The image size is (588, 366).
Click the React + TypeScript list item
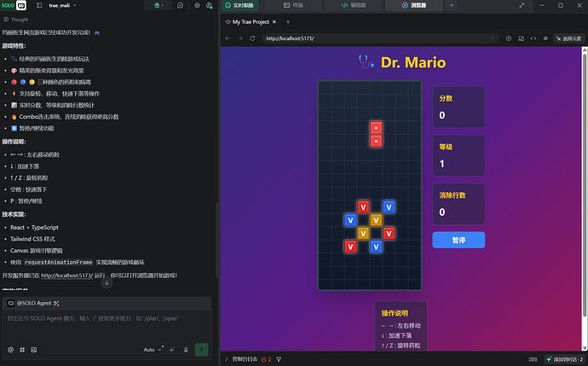click(x=34, y=228)
